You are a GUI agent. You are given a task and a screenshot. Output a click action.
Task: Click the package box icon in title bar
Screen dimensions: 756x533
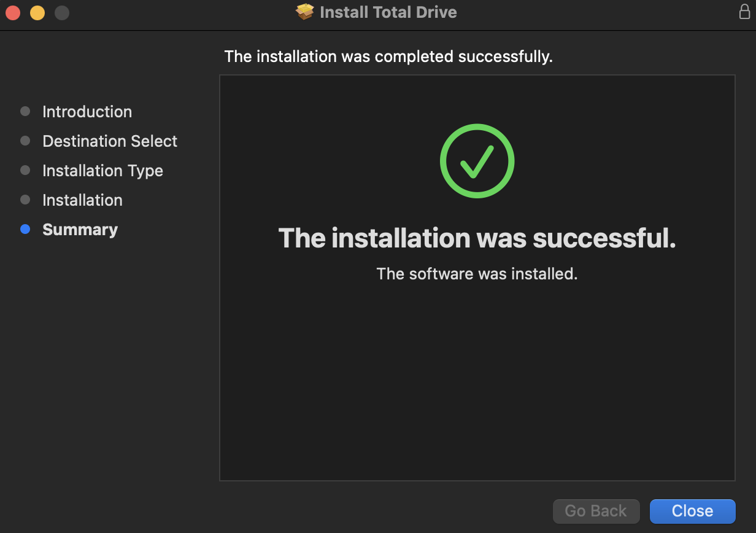pyautogui.click(x=305, y=12)
